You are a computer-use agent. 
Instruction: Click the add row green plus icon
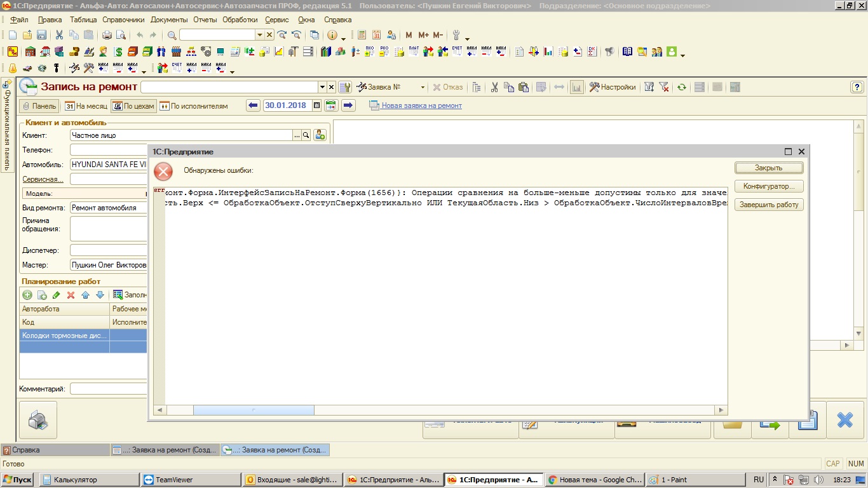click(x=27, y=295)
